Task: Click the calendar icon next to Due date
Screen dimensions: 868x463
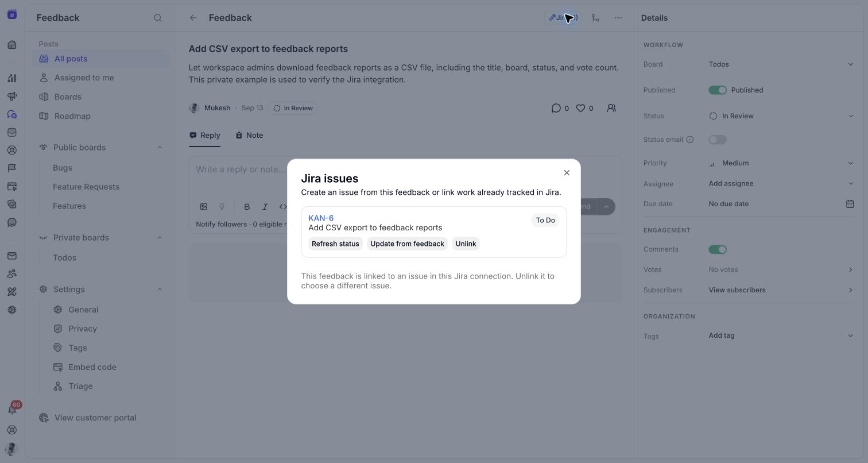Action: click(850, 204)
